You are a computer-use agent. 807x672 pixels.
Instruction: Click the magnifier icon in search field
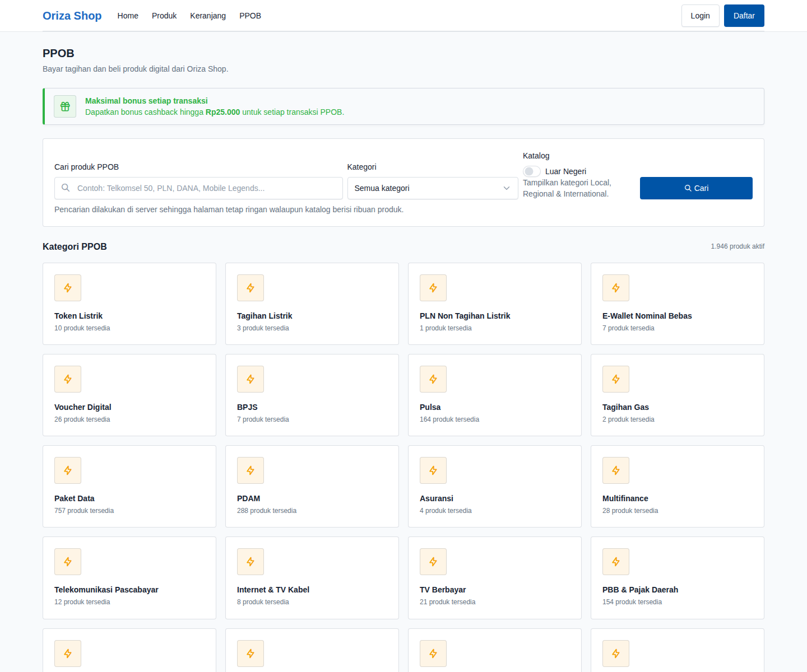click(x=66, y=188)
